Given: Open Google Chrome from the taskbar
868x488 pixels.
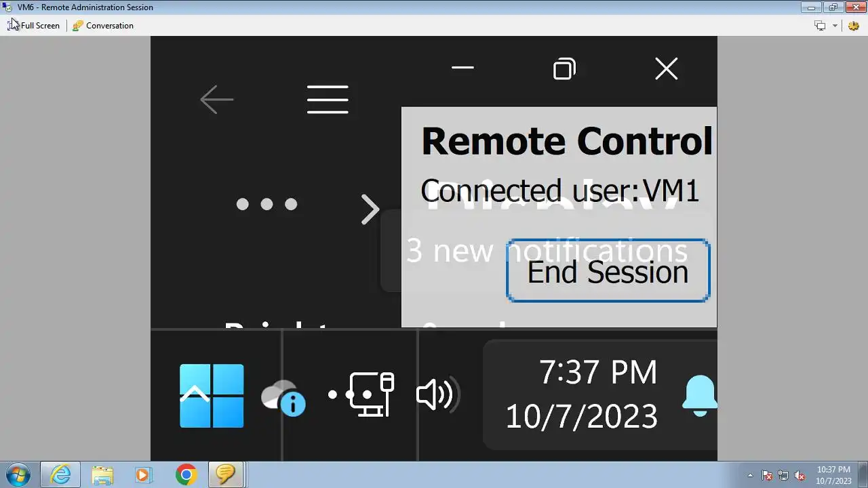Looking at the screenshot, I should (x=186, y=475).
